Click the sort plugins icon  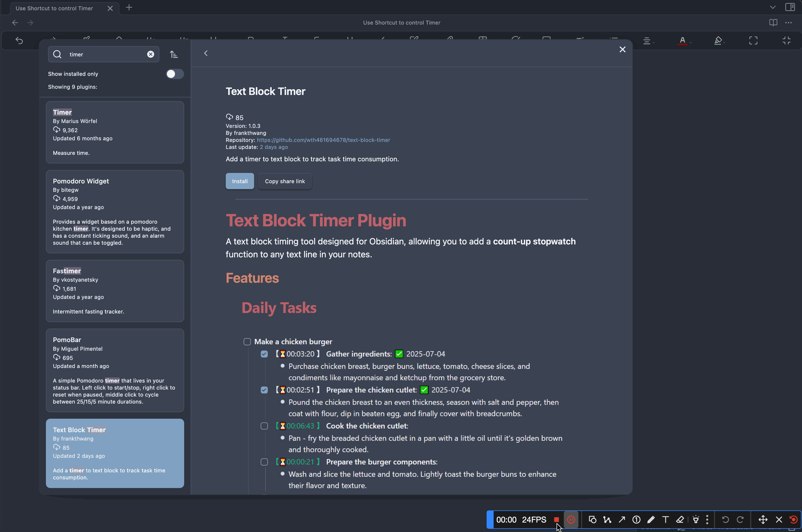(174, 54)
